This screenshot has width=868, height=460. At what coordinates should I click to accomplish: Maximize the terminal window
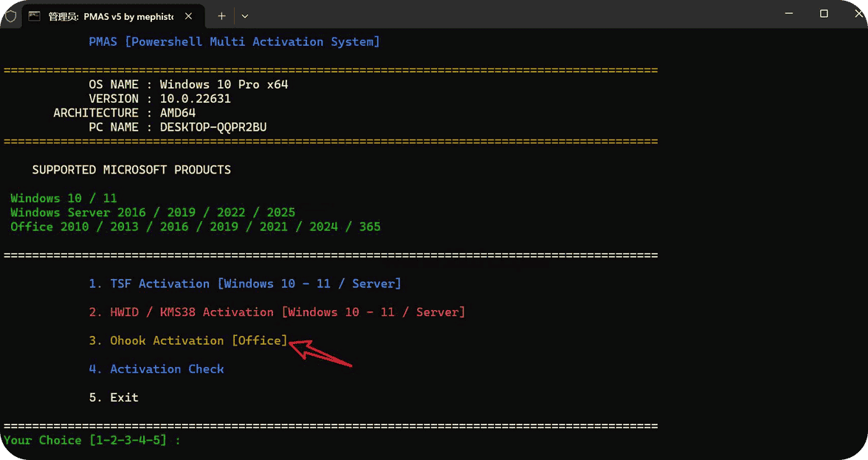(824, 14)
